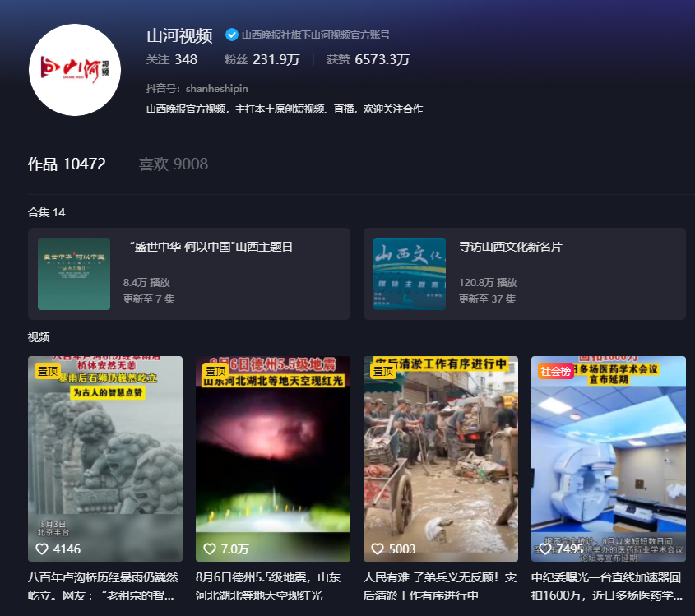Switch to the 作品 10472 tab

point(67,164)
